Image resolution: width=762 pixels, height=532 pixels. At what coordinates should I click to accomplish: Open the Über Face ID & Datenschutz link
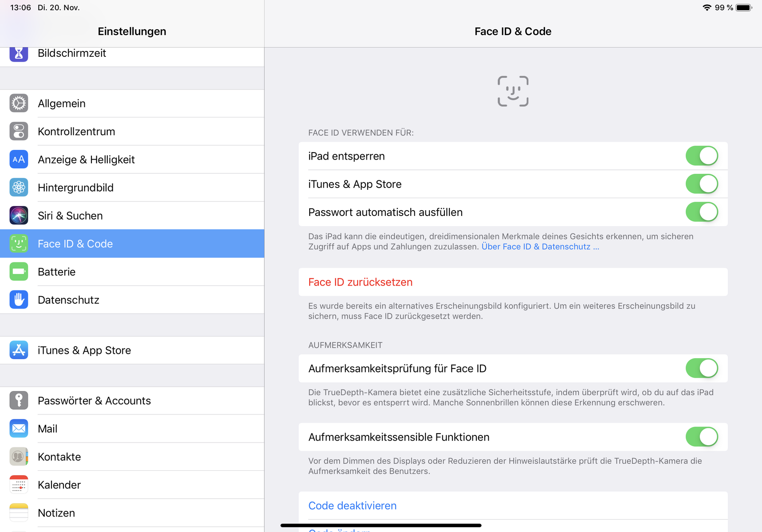coord(540,247)
